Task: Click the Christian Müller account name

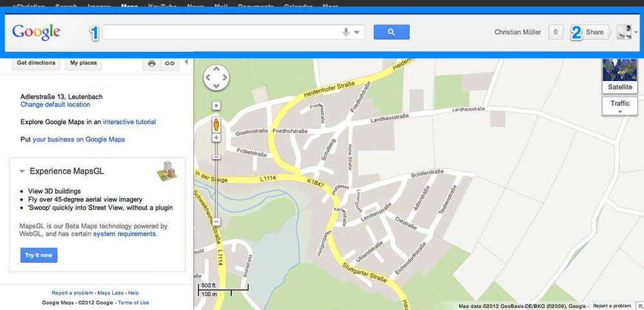Action: (518, 32)
